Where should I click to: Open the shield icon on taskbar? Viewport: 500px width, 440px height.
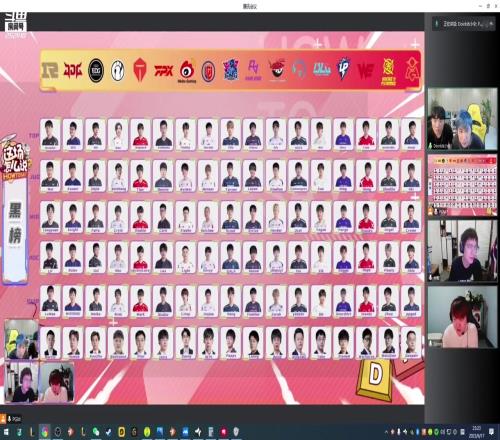(x=236, y=432)
